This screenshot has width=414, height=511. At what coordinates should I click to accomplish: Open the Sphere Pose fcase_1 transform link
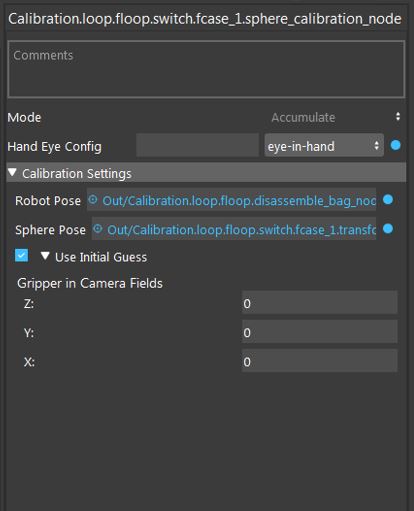pos(241,230)
